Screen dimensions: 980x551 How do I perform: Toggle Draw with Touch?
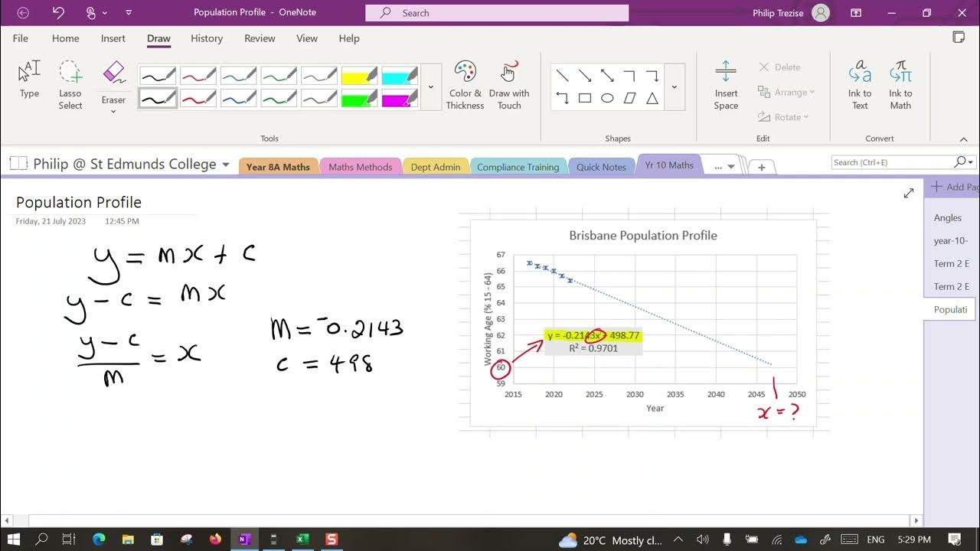click(x=509, y=84)
